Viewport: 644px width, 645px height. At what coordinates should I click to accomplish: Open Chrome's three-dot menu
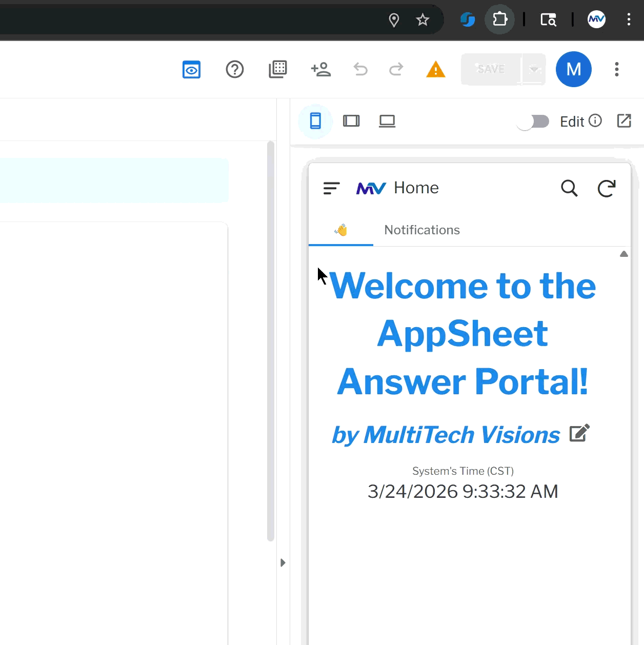coord(629,20)
